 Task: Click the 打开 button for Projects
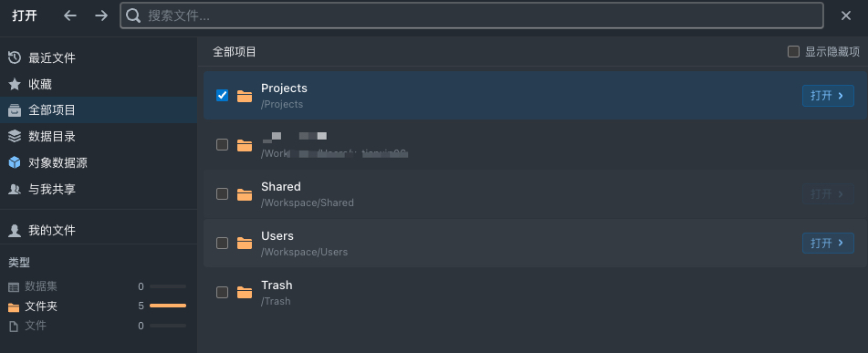[x=828, y=96]
